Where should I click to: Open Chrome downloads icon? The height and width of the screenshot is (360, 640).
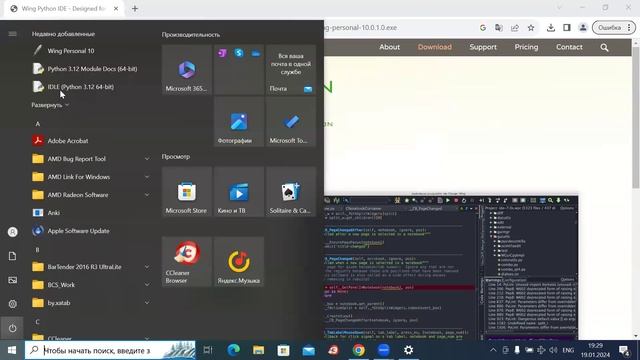551,28
